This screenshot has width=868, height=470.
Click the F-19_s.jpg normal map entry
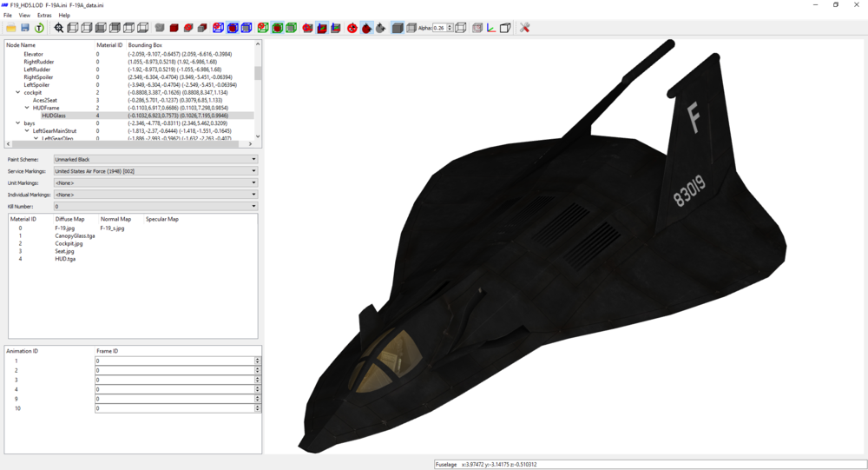click(112, 228)
